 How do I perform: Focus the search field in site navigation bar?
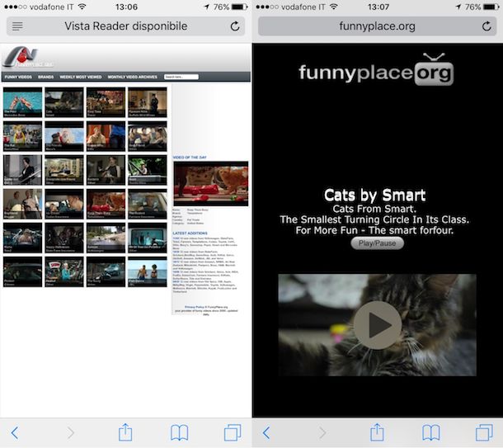click(x=181, y=77)
